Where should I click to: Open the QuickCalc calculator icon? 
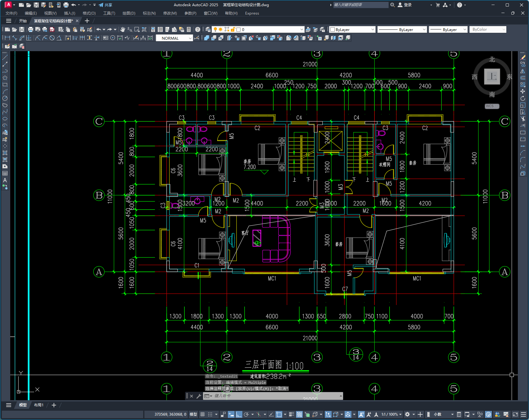pyautogui.click(x=189, y=29)
